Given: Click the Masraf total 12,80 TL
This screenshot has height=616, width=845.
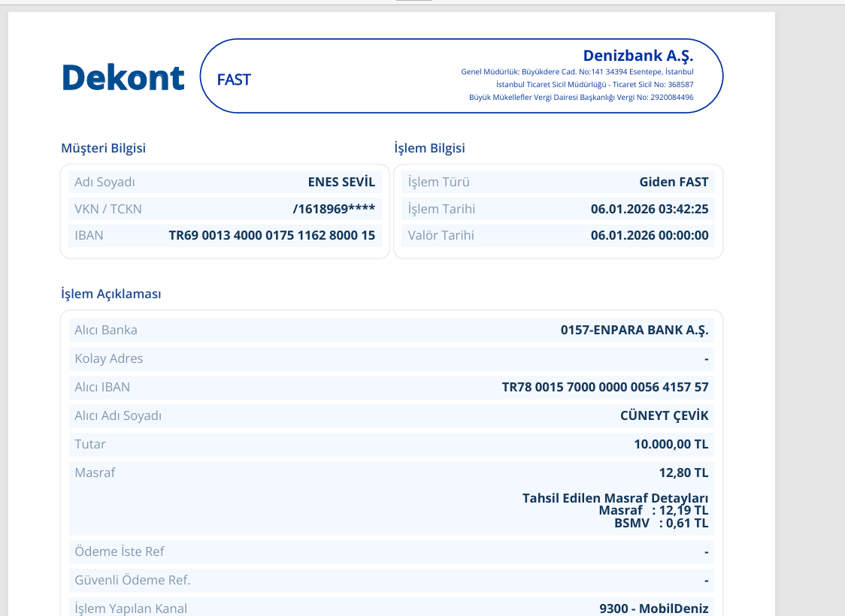Looking at the screenshot, I should [x=683, y=473].
